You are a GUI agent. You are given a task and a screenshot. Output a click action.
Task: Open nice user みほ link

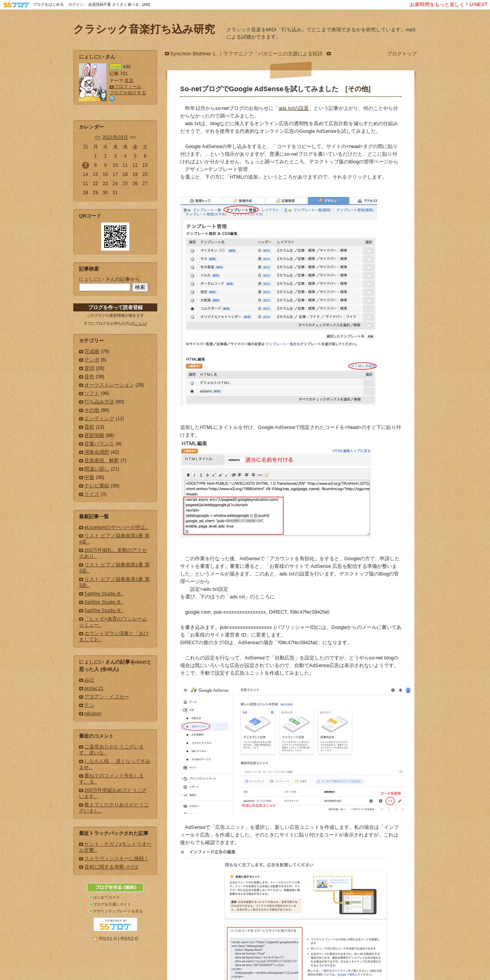coord(89,680)
